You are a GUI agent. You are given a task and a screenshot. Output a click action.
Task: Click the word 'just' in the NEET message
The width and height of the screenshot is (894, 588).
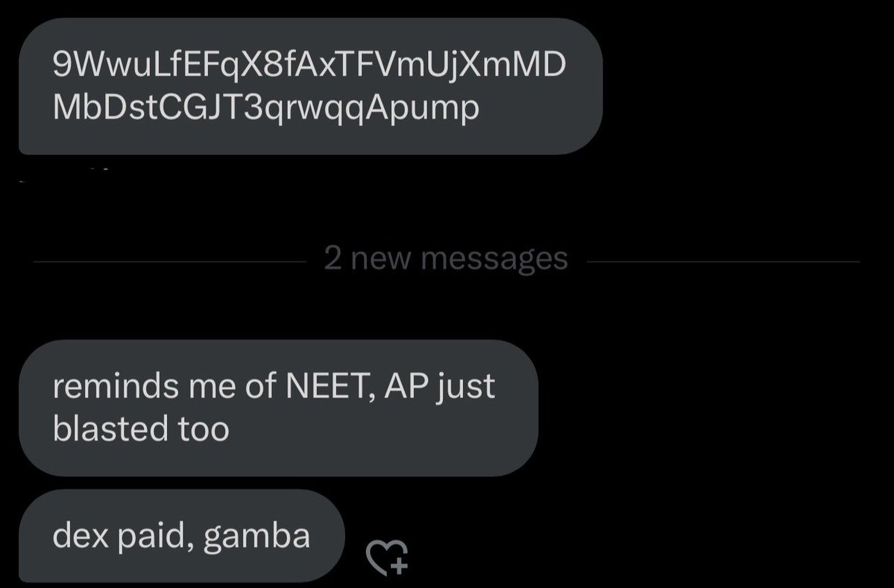point(466,388)
